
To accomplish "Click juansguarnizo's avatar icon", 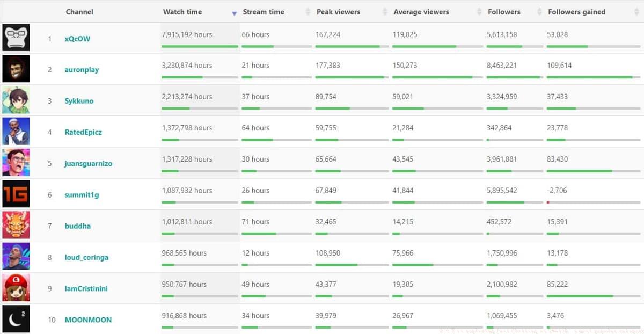I will (x=16, y=163).
